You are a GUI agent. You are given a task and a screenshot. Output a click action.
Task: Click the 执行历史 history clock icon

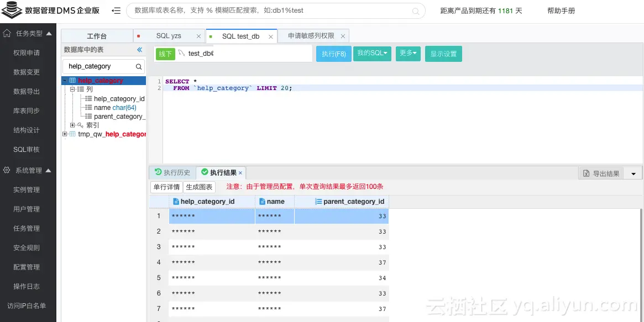(x=158, y=172)
